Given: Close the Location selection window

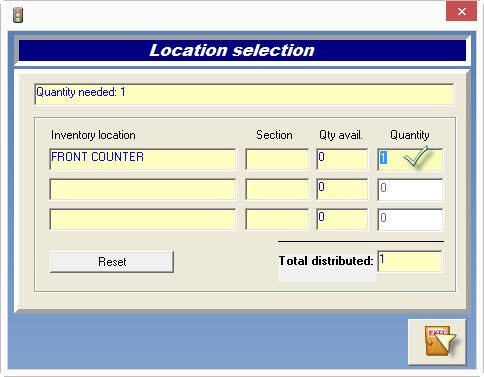Looking at the screenshot, I should coord(461,12).
